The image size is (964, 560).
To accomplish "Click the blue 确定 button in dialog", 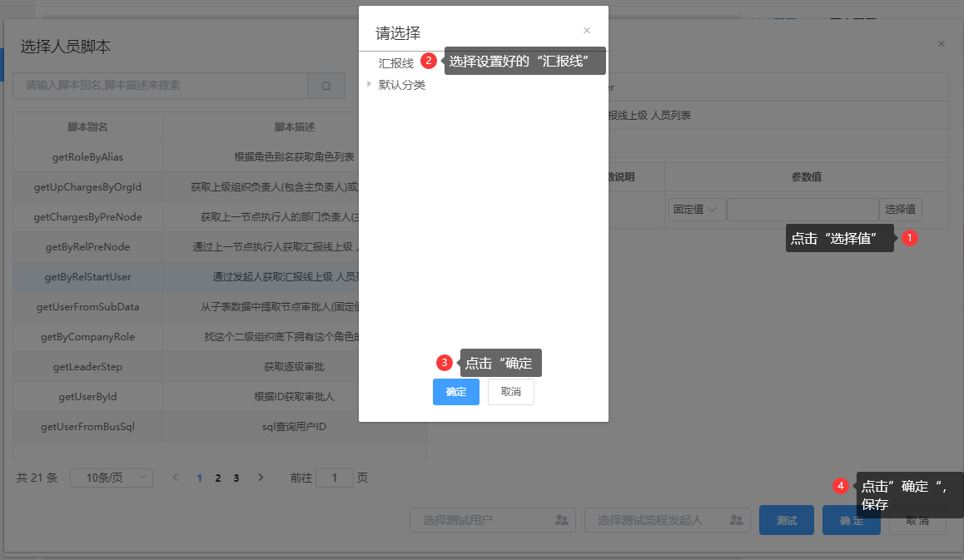I will click(x=455, y=392).
